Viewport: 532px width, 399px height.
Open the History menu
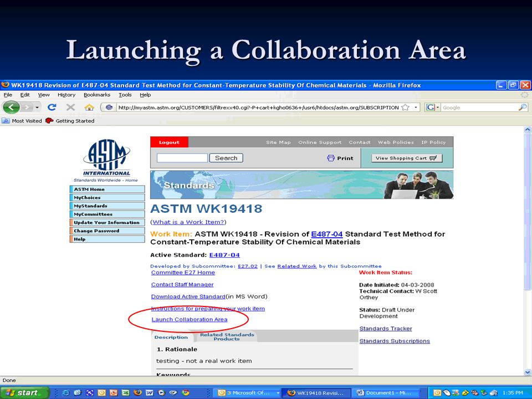(x=66, y=95)
